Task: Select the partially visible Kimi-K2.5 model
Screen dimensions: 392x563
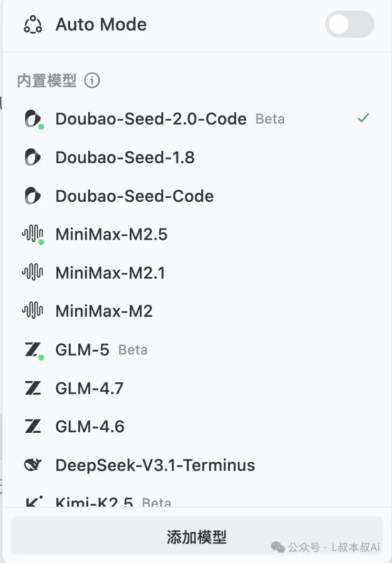Action: pyautogui.click(x=94, y=502)
